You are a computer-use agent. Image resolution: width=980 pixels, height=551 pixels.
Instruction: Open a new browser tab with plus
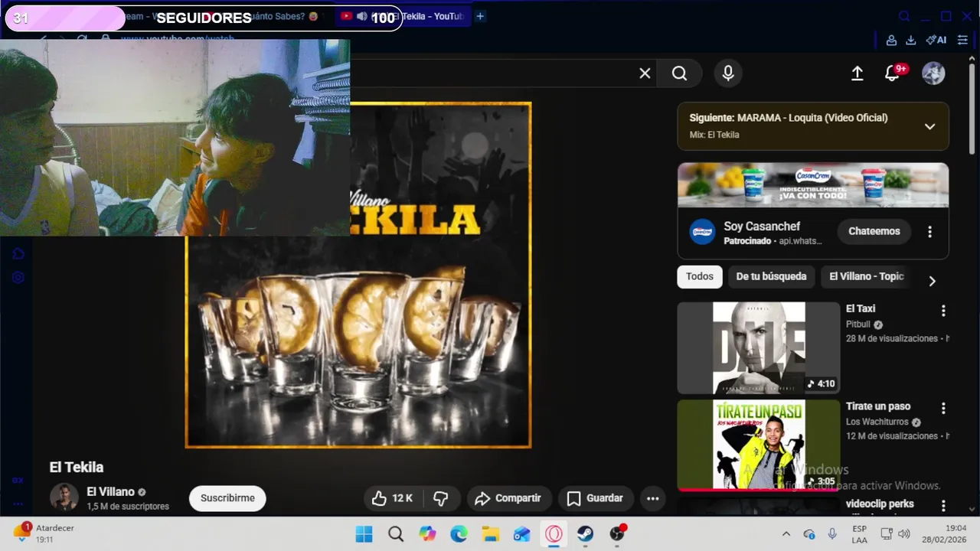click(x=480, y=16)
